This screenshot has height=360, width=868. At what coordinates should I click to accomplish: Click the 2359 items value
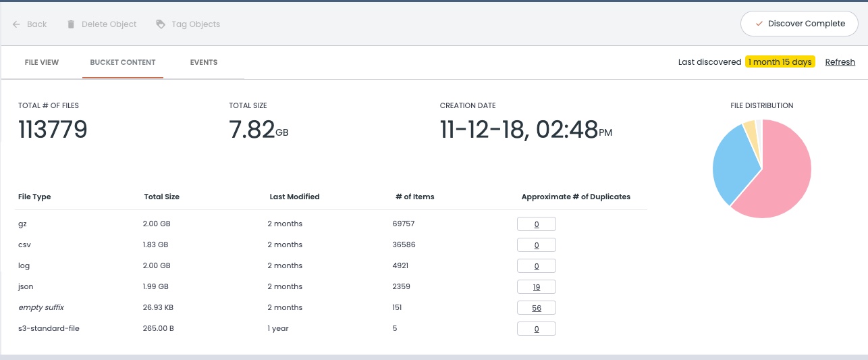tap(401, 286)
